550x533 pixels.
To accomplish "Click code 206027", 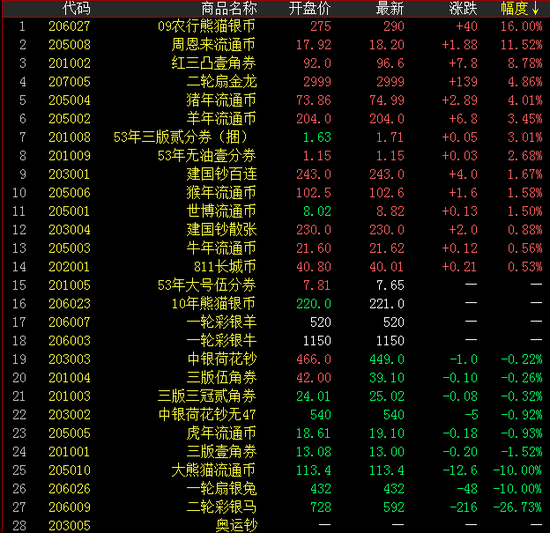I will pyautogui.click(x=69, y=26).
